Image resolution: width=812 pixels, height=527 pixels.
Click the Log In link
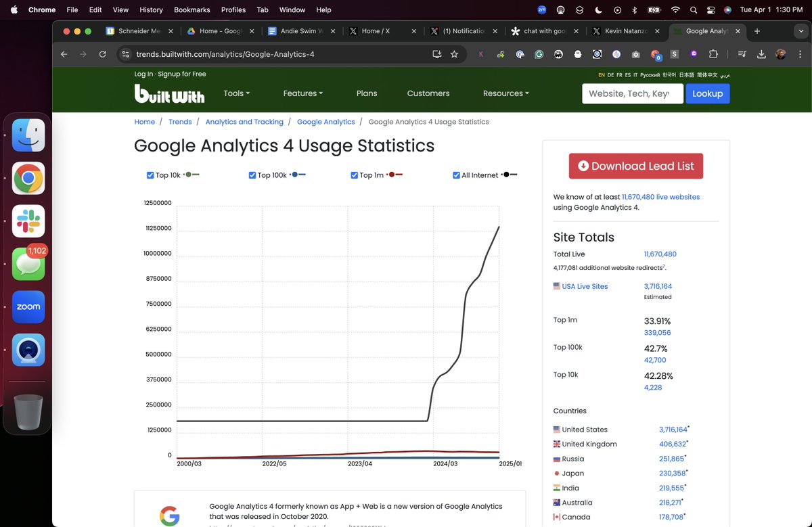coord(143,74)
